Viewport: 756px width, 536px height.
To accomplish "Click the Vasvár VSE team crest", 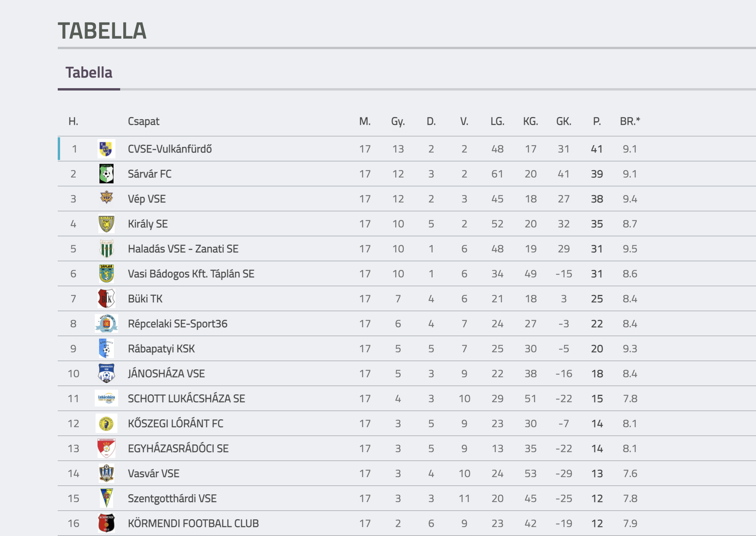I will [x=106, y=473].
